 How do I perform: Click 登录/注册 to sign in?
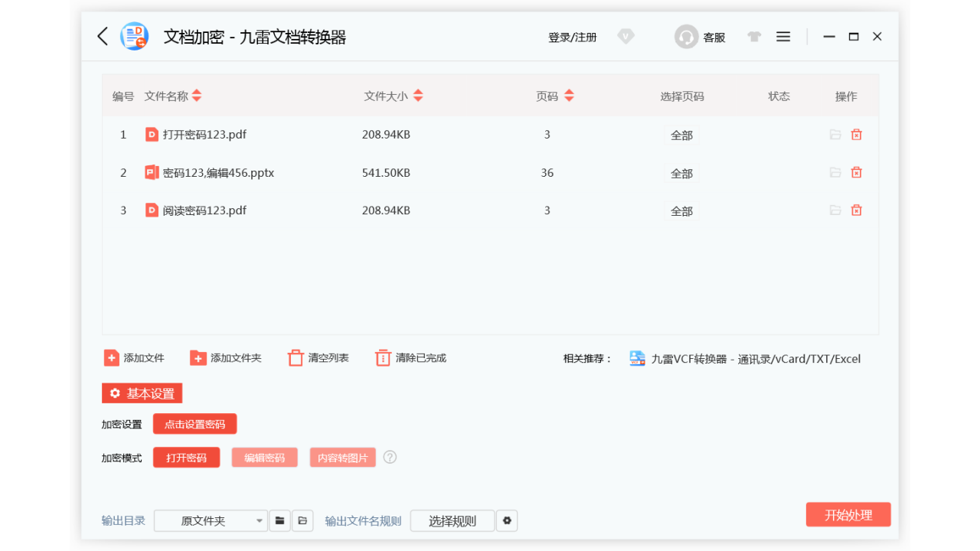572,36
